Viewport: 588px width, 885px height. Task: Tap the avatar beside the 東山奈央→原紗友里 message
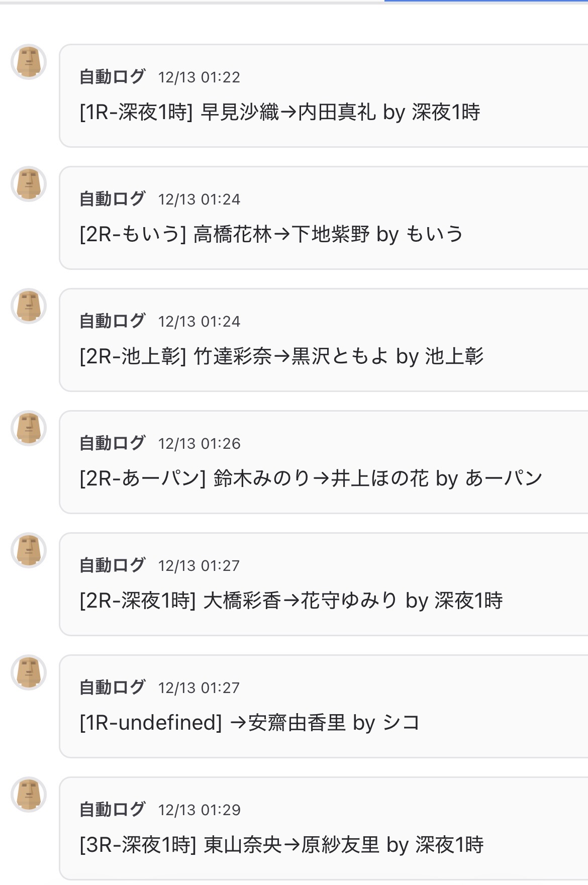(29, 795)
